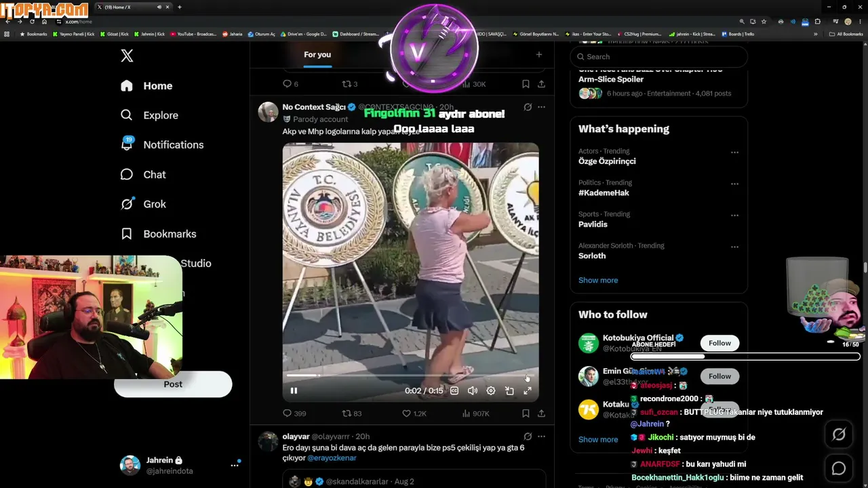
Task: Open the Jahrein account menu dots
Action: (235, 465)
